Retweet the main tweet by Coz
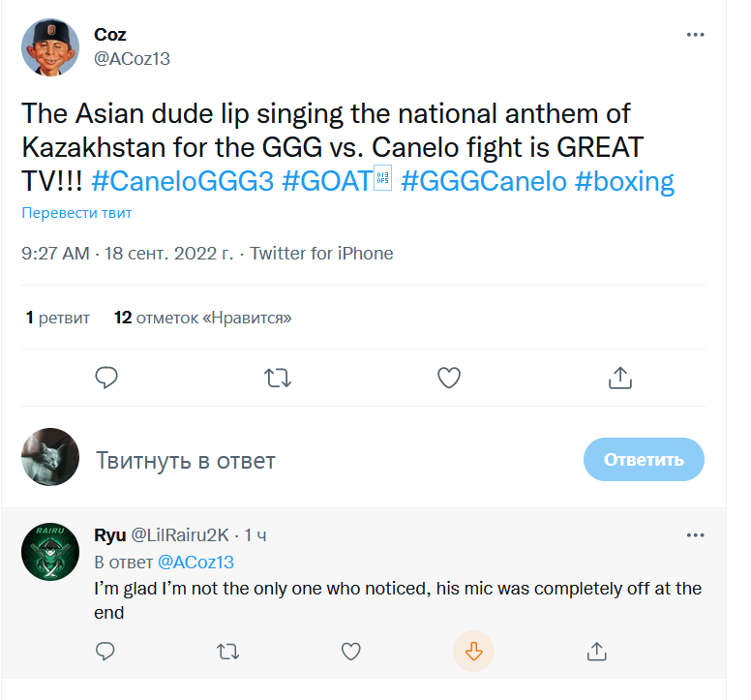The width and height of the screenshot is (751, 700). pyautogui.click(x=278, y=378)
